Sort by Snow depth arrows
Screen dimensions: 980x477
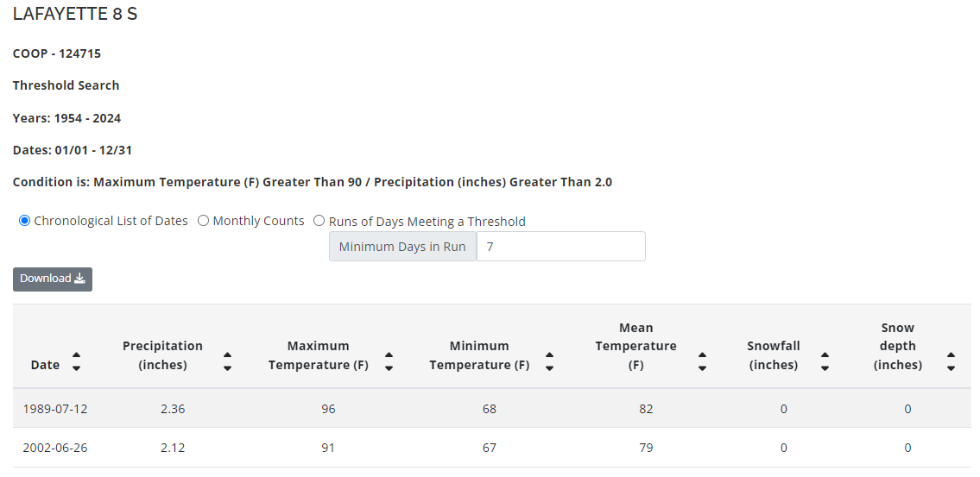click(951, 361)
